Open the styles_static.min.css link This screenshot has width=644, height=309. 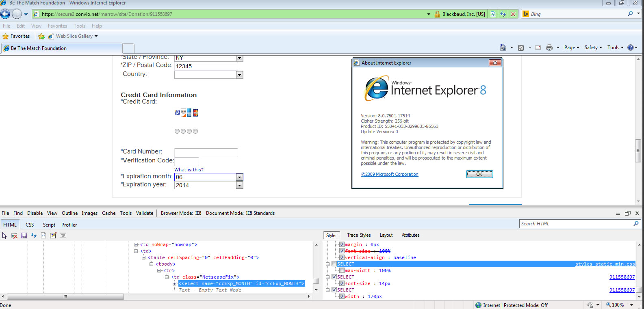pos(605,264)
